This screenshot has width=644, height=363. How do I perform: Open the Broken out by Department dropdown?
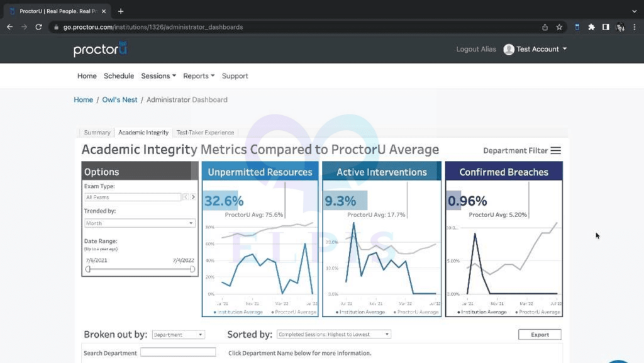178,335
